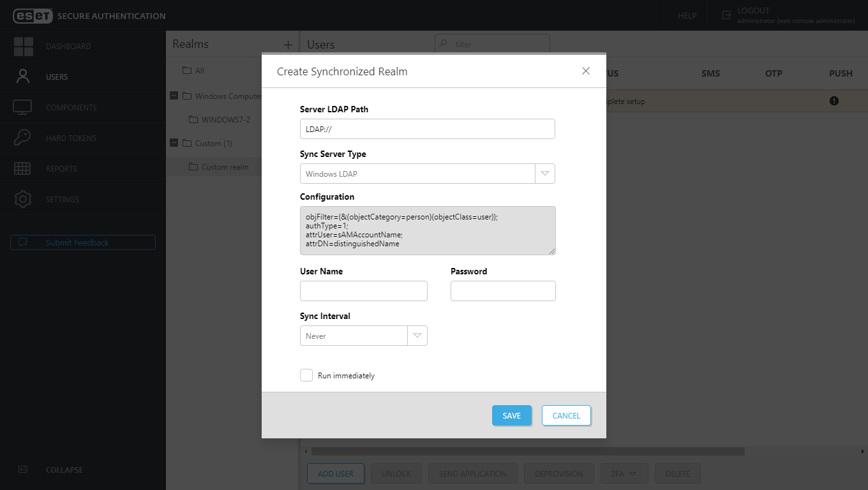Click the Hard Tokens key icon
This screenshot has width=868, height=490.
point(23,138)
